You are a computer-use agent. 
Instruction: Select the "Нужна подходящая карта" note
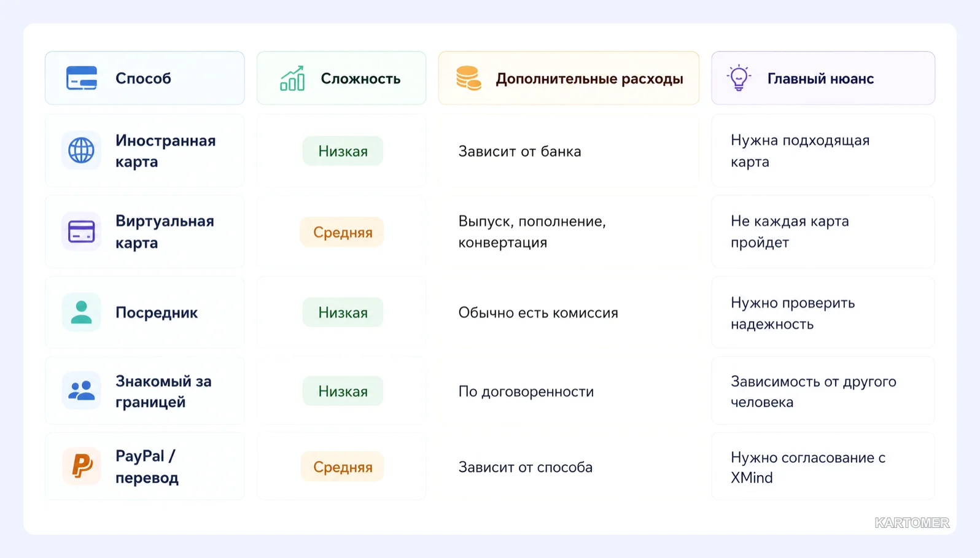pyautogui.click(x=800, y=151)
